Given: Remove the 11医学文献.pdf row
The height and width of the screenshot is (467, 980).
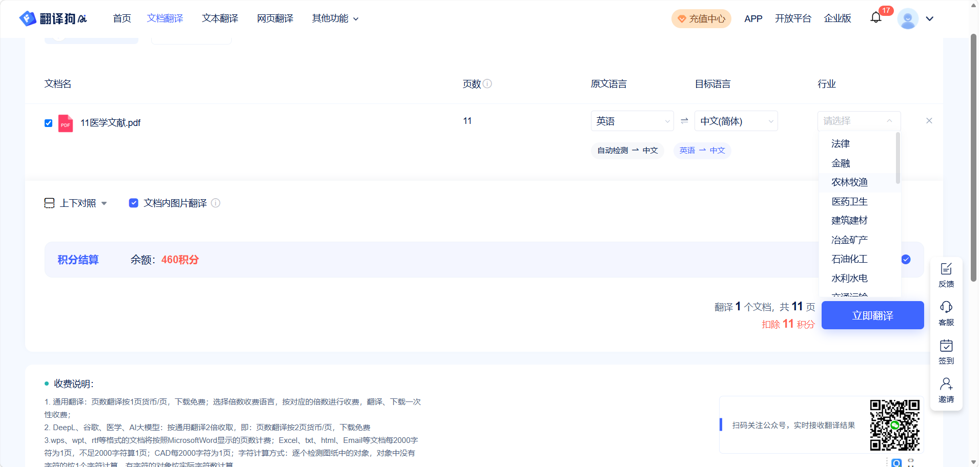Looking at the screenshot, I should (x=929, y=121).
